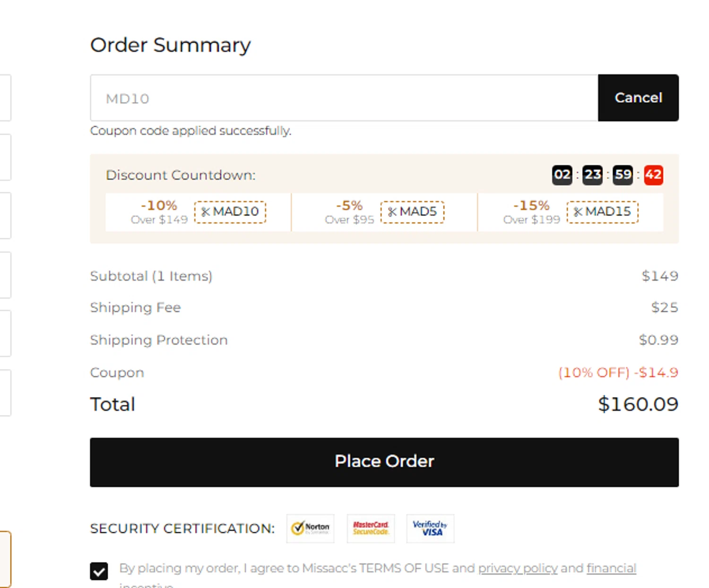Click the days countdown box showing 02
The width and height of the screenshot is (709, 588).
pos(562,175)
